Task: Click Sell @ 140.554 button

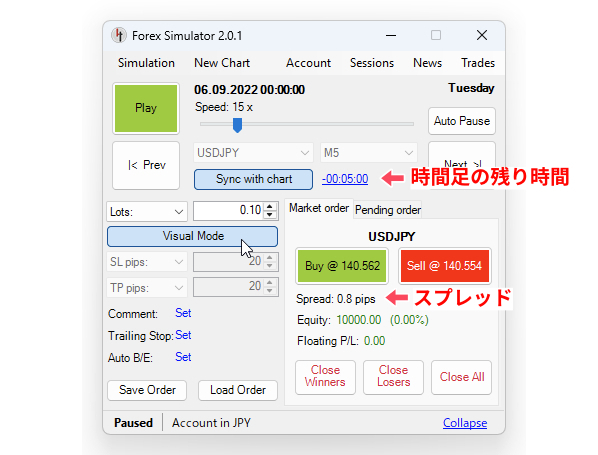Action: click(445, 266)
